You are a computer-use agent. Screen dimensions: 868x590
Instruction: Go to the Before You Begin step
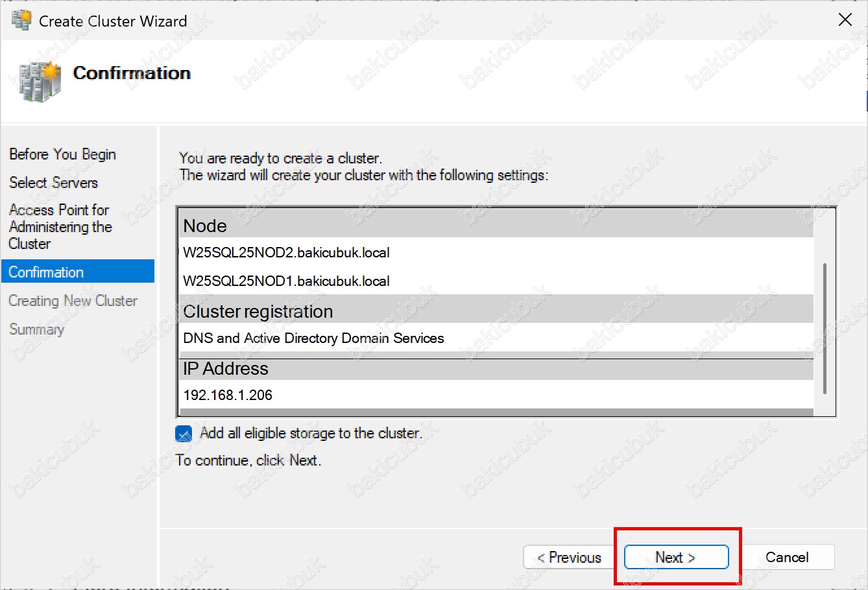62,154
